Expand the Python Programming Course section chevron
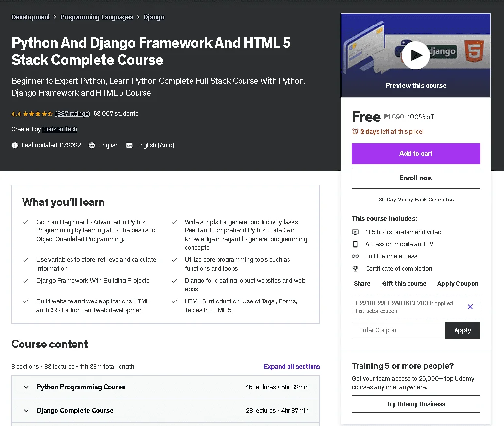The image size is (504, 426). pos(26,387)
